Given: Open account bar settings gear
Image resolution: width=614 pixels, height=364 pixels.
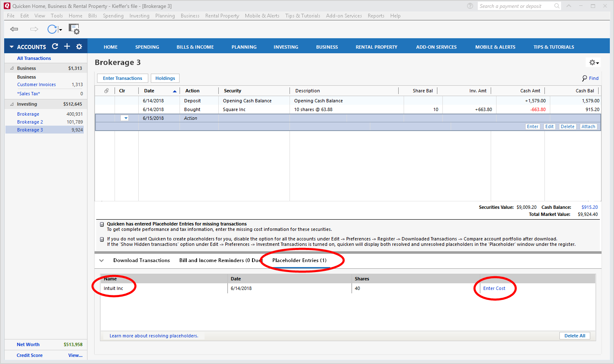Looking at the screenshot, I should click(79, 47).
